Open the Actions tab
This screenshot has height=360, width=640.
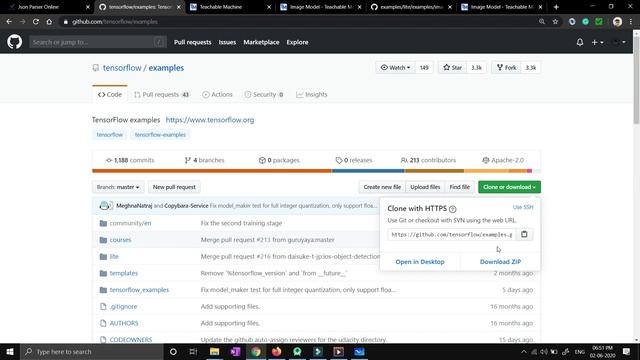tap(217, 94)
